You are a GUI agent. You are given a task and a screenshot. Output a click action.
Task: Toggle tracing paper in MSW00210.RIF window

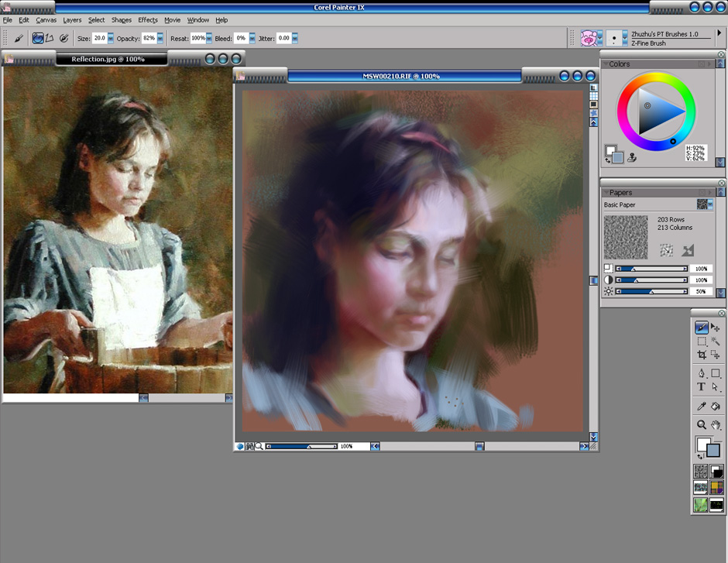(x=594, y=88)
